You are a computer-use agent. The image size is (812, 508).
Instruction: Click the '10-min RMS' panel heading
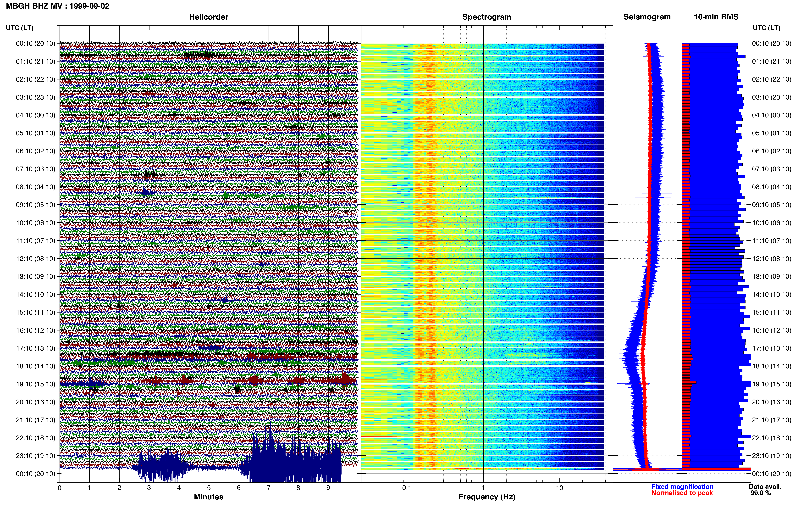(716, 17)
